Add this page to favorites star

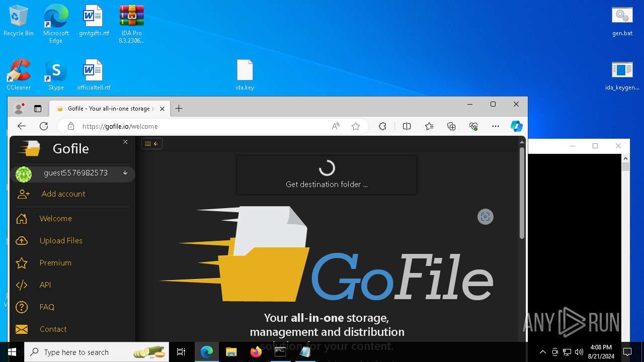[356, 126]
